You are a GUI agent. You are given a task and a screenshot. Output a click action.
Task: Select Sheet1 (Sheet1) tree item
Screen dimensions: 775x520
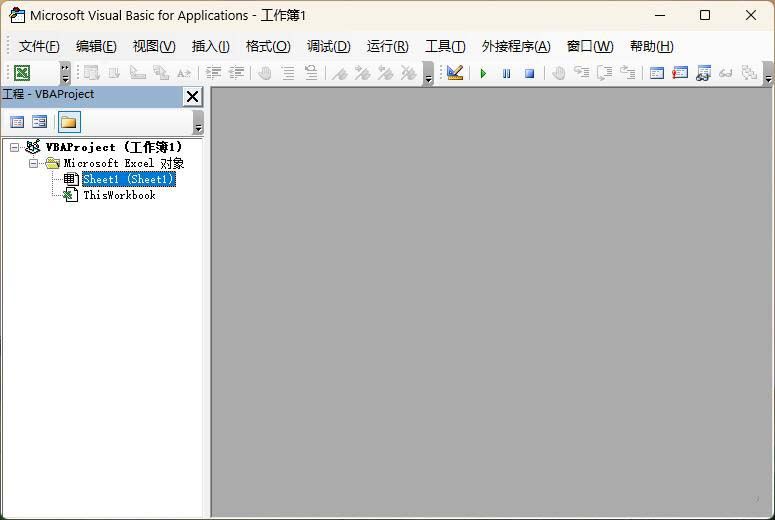pos(129,179)
